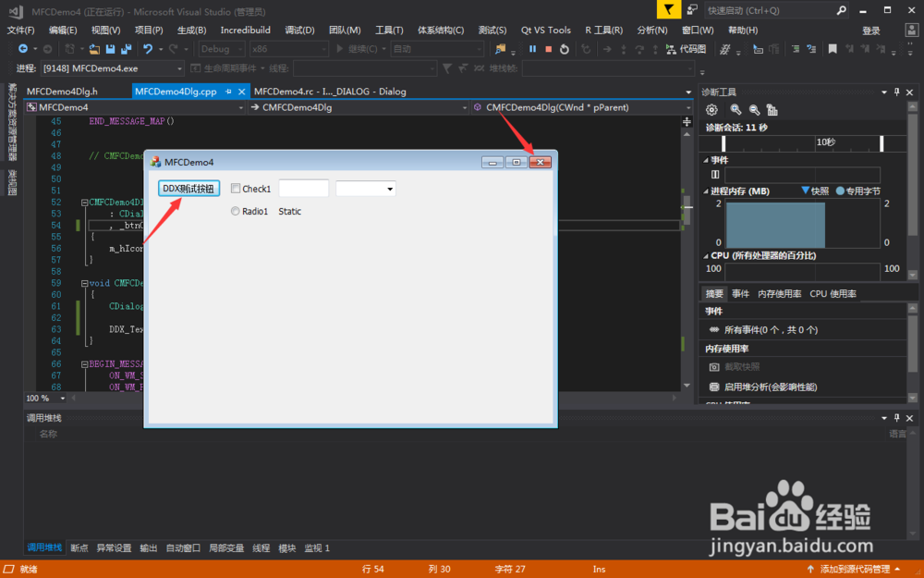Click the open file folder icon

94,49
